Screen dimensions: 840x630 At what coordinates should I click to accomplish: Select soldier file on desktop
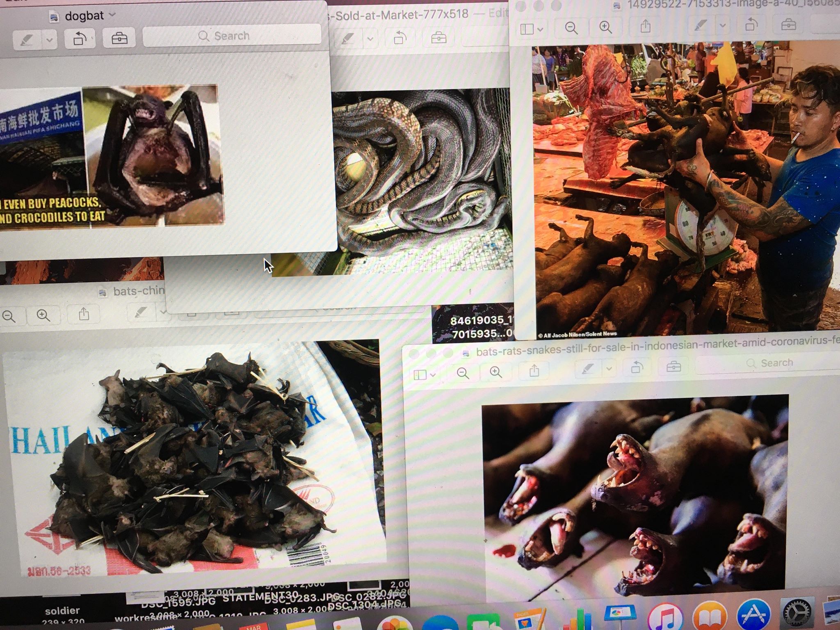pyautogui.click(x=62, y=611)
